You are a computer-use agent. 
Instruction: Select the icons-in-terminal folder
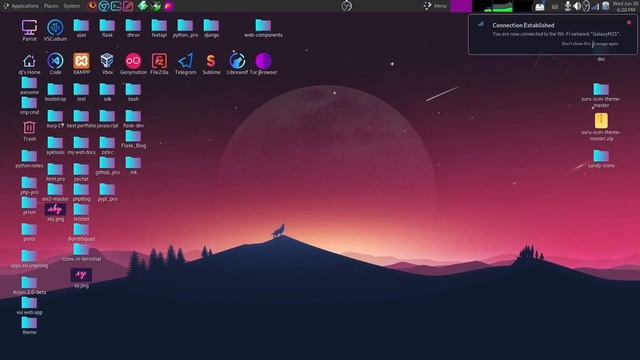[81, 252]
